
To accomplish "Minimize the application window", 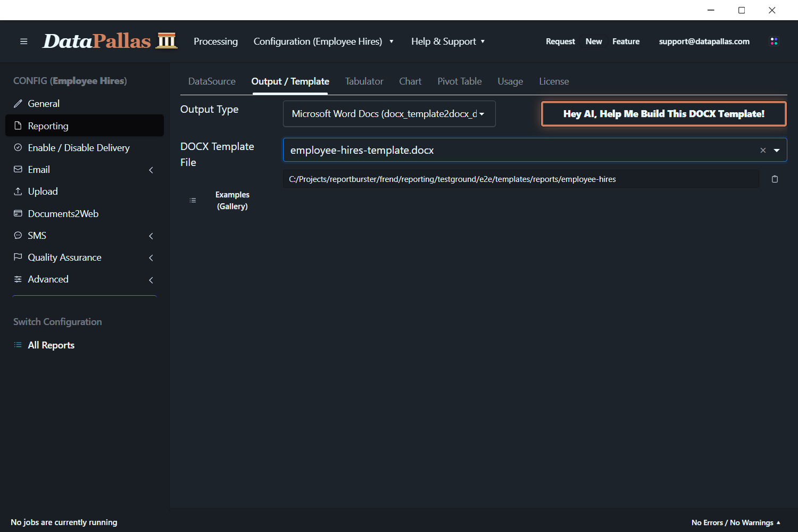I will (711, 10).
